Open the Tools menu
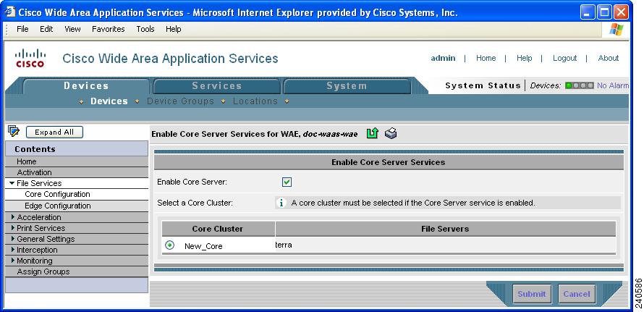644x312 pixels. coord(145,29)
